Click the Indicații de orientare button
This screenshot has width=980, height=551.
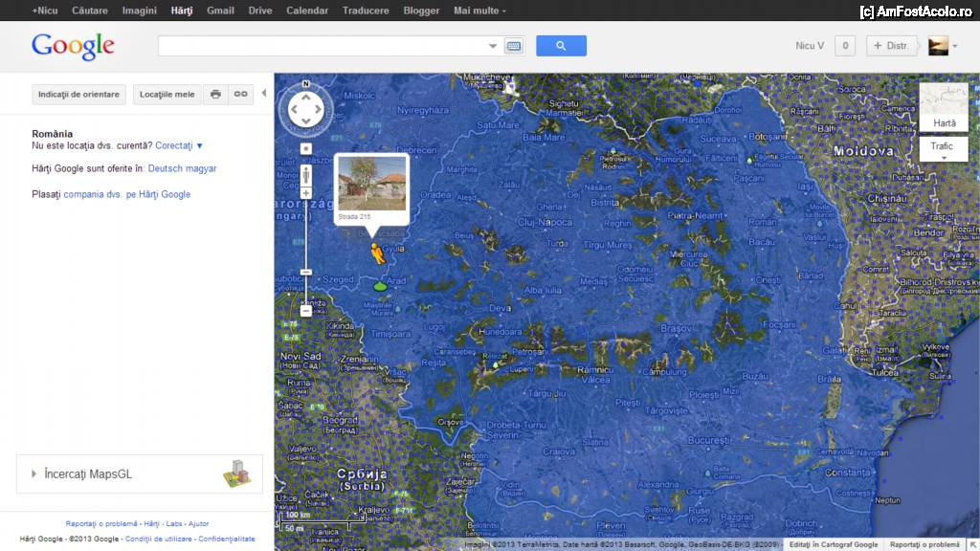pyautogui.click(x=78, y=94)
